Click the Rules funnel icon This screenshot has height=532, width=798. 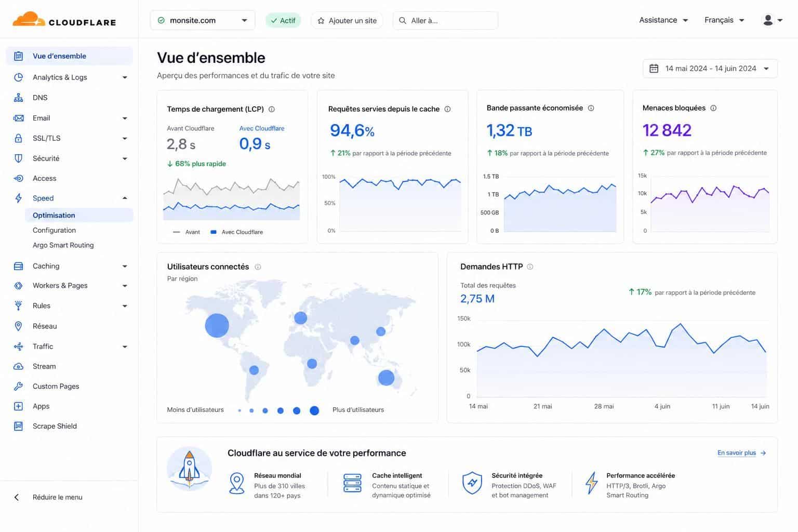18,305
